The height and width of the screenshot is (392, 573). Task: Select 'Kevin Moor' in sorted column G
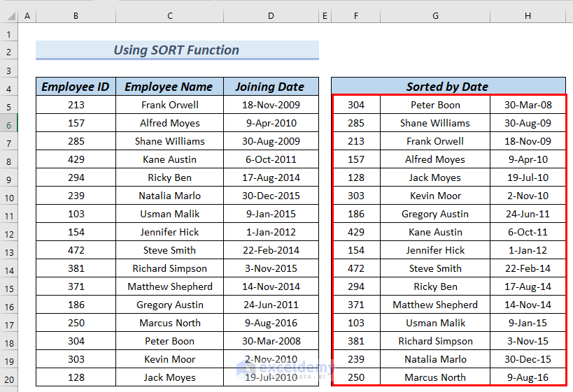point(435,196)
